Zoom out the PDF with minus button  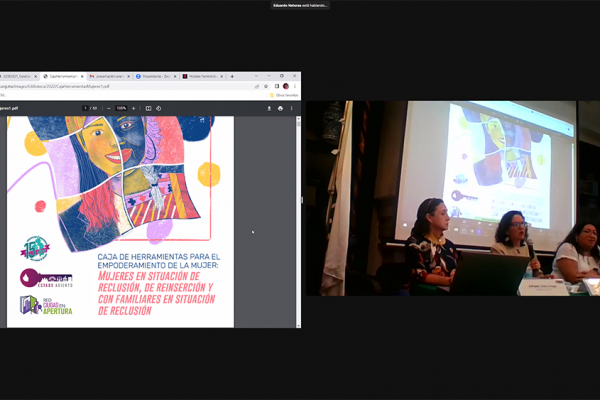click(109, 108)
